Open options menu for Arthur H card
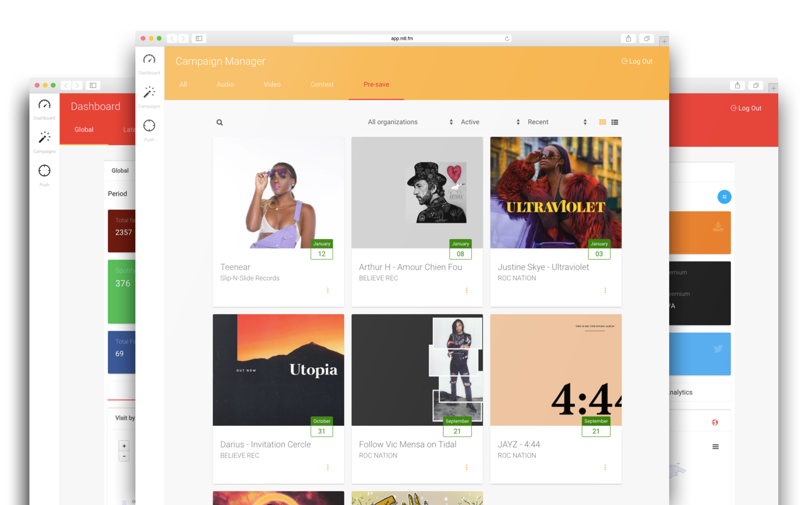This screenshot has height=505, width=812. 466,290
